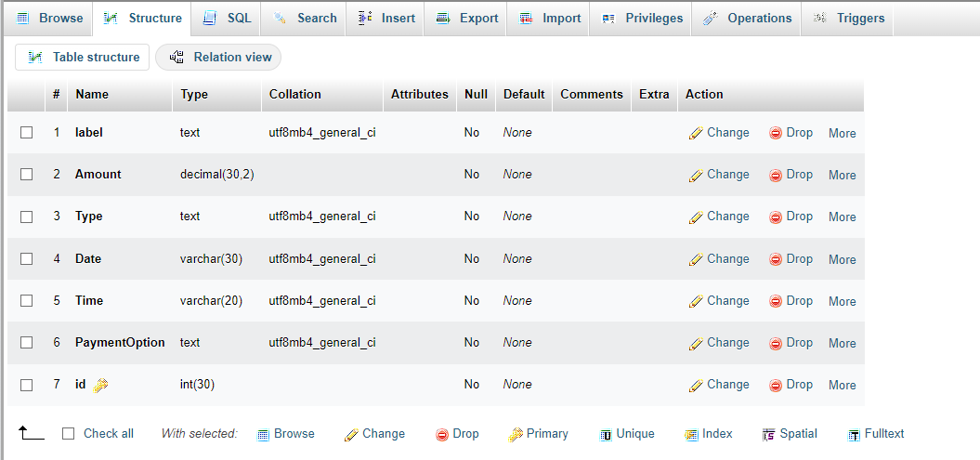Image resolution: width=980 pixels, height=460 pixels.
Task: Open the Relation view
Action: pyautogui.click(x=218, y=57)
